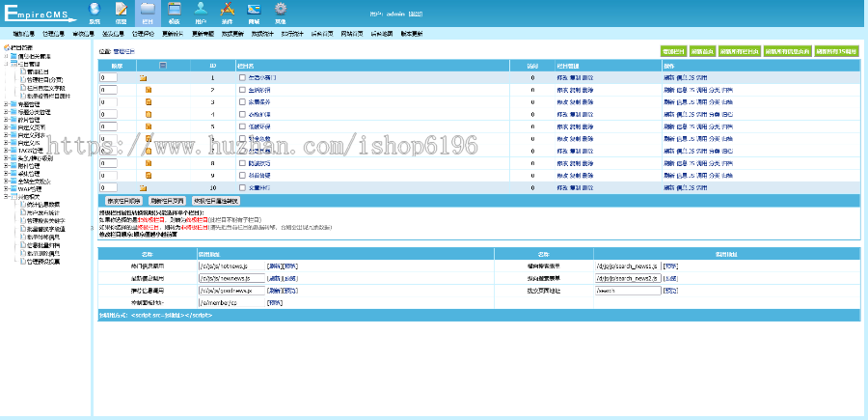Click the 修改栏目顺序 button below the table
Screen dimensions: 868x420
click(123, 201)
